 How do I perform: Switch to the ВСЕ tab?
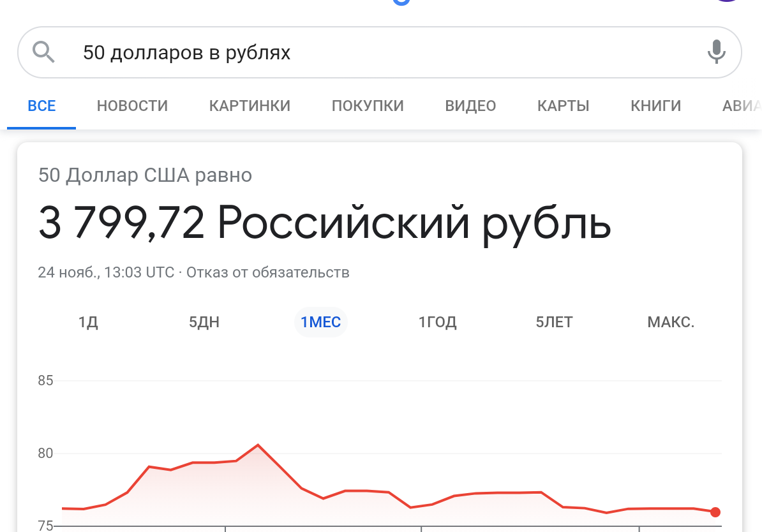(x=41, y=106)
